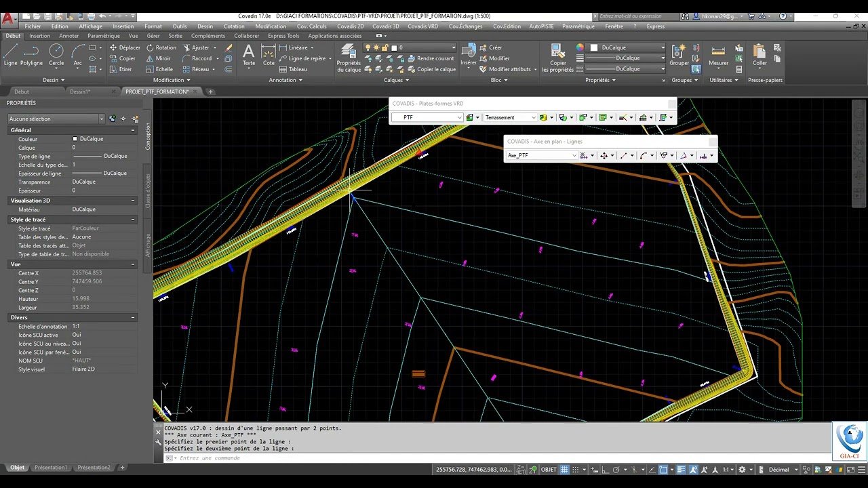Click the Copier les propriétés icon
The image size is (868, 488).
558,57
